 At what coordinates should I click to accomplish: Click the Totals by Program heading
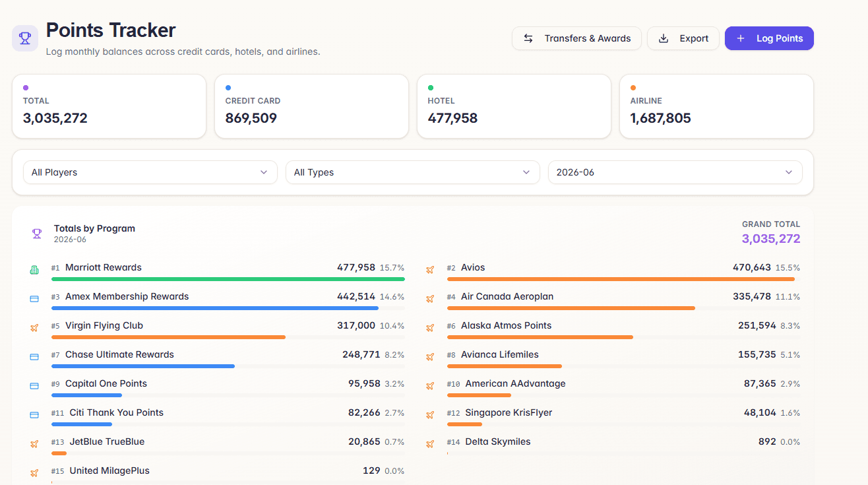[94, 228]
